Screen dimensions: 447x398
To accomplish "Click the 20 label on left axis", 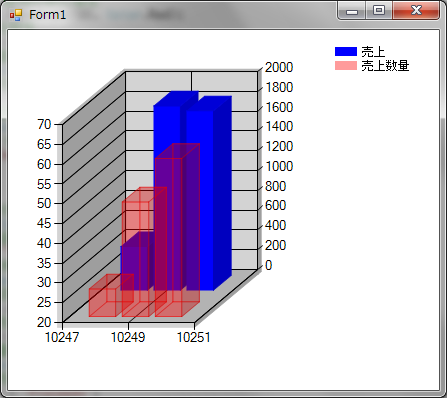I will [x=44, y=322].
